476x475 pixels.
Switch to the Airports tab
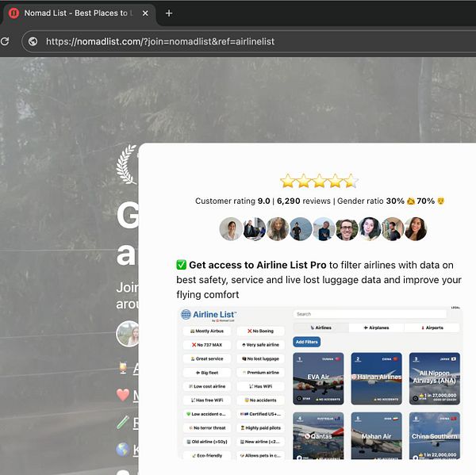(x=432, y=328)
